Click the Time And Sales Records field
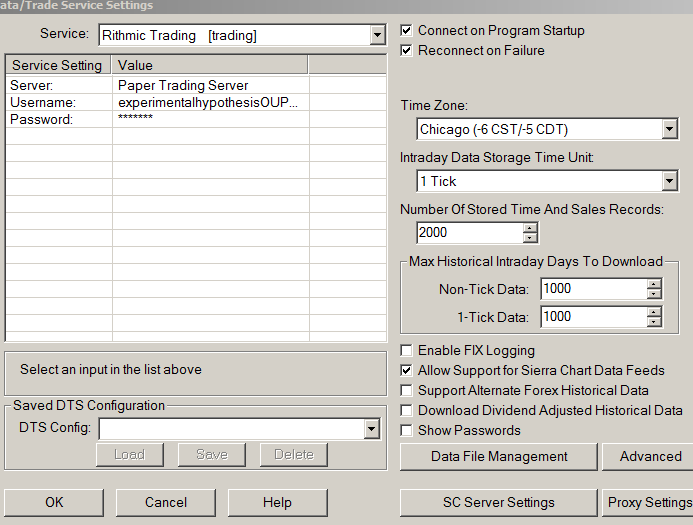Screen dimensions: 693x525 coord(470,232)
